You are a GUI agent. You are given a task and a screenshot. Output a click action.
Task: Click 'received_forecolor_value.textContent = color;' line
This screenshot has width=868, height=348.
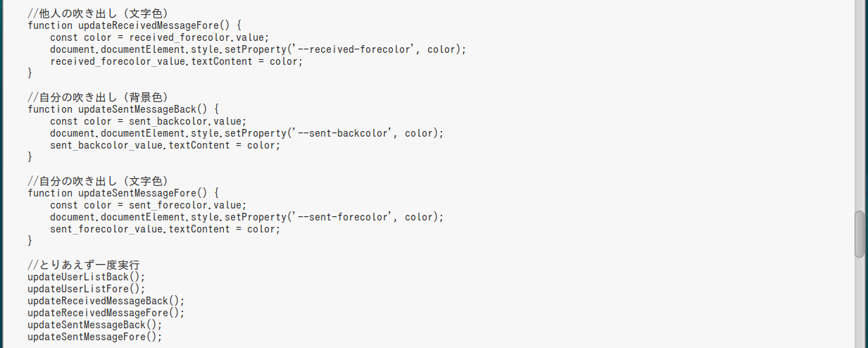(176, 61)
